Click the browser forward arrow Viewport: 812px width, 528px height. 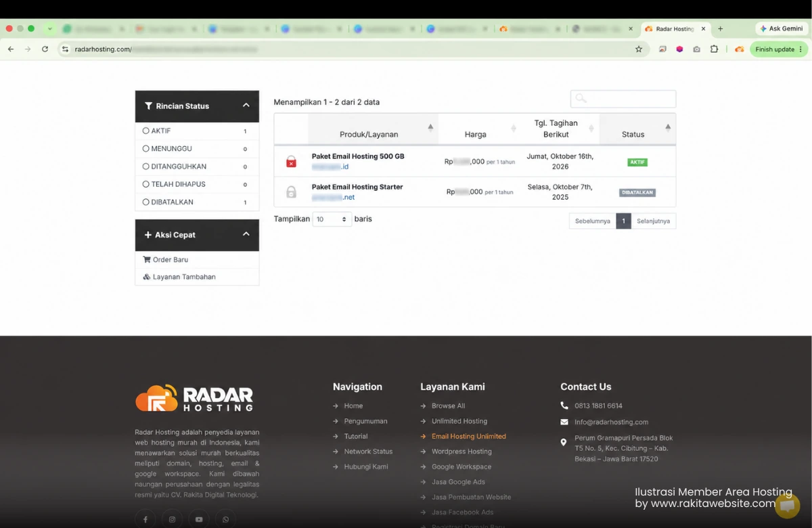pyautogui.click(x=28, y=49)
